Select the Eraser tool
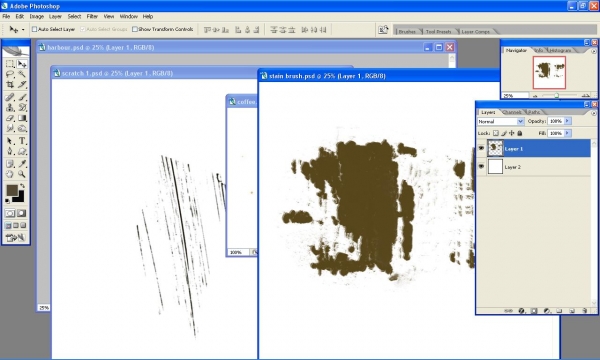The image size is (600, 360). [x=10, y=118]
